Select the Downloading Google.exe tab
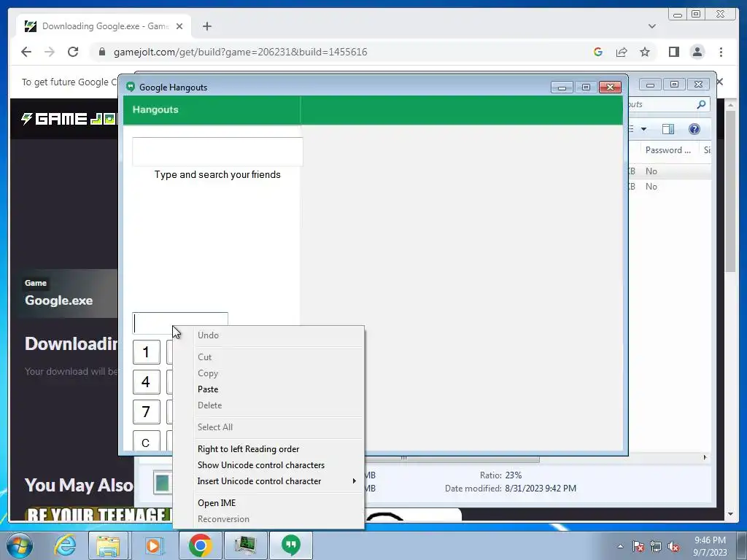747x560 pixels. (104, 26)
